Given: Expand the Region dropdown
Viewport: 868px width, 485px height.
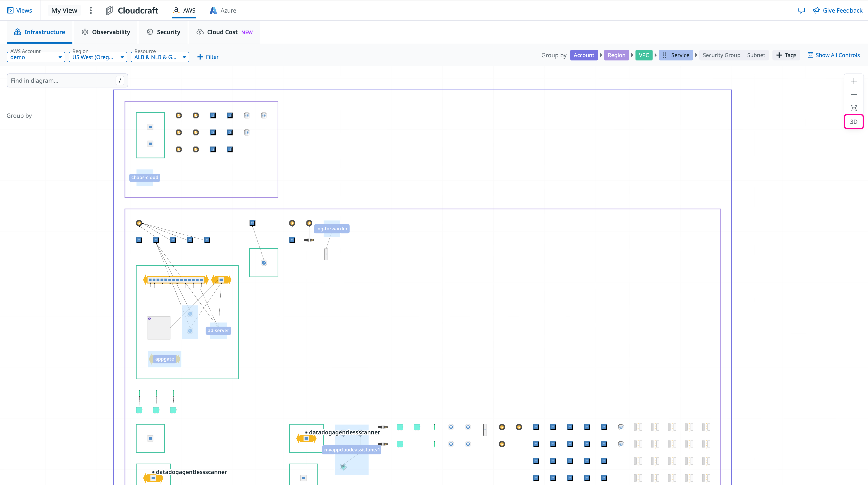Looking at the screenshot, I should (x=98, y=57).
